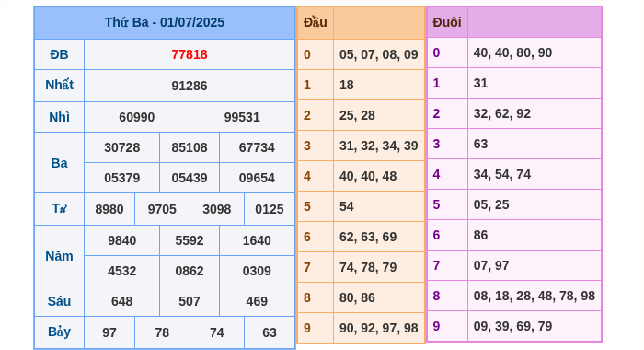The height and width of the screenshot is (350, 644).
Task: Select fourth prize number 8980
Action: 109,209
